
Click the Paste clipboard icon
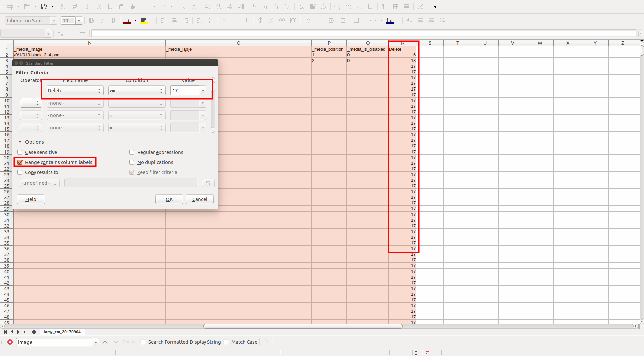click(122, 7)
